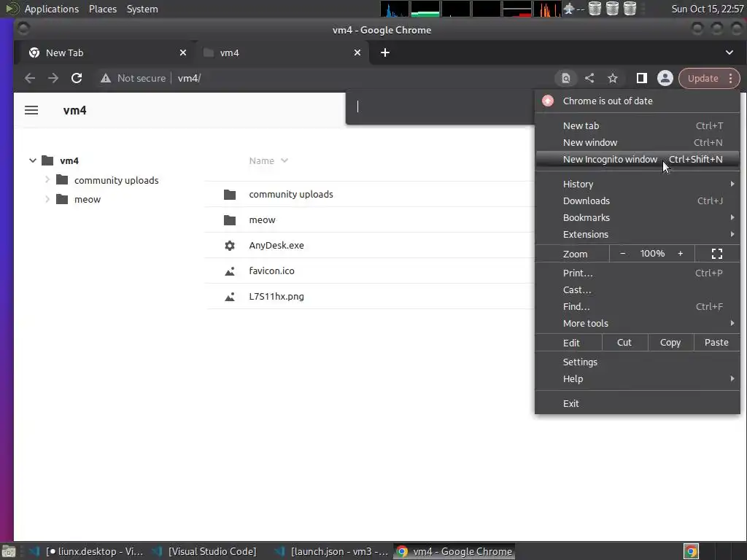
Task: Open the tab search dropdown arrow
Action: coord(729,52)
